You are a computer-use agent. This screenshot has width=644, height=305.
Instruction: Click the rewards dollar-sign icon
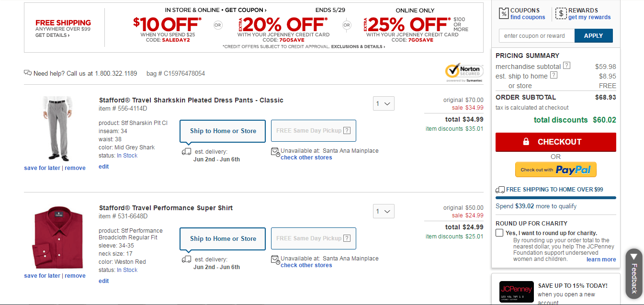pyautogui.click(x=561, y=13)
